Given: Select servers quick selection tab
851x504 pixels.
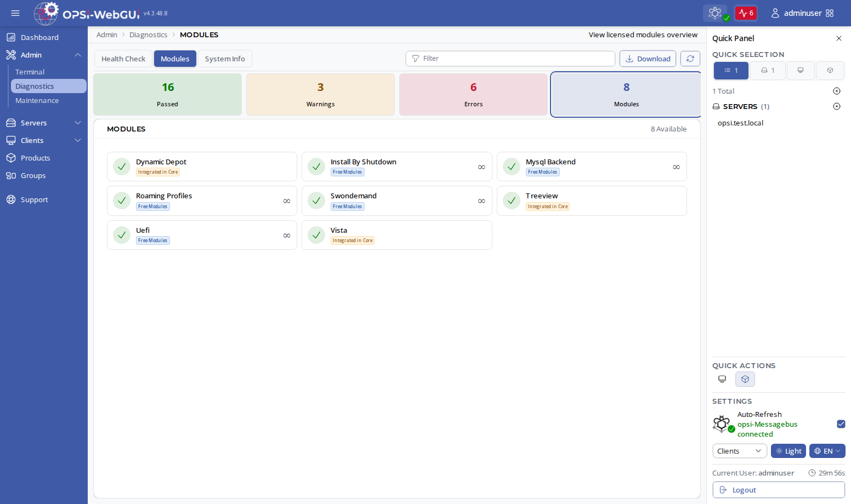Looking at the screenshot, I should pyautogui.click(x=768, y=70).
